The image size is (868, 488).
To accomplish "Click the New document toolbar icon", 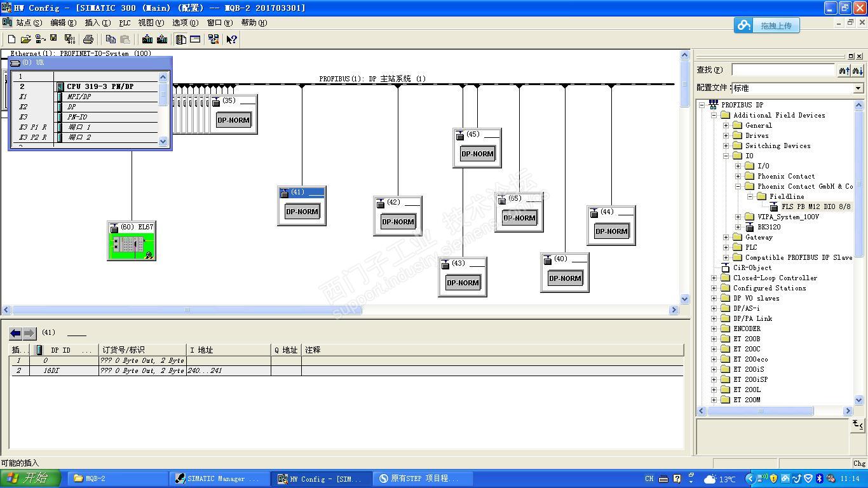I will (11, 39).
